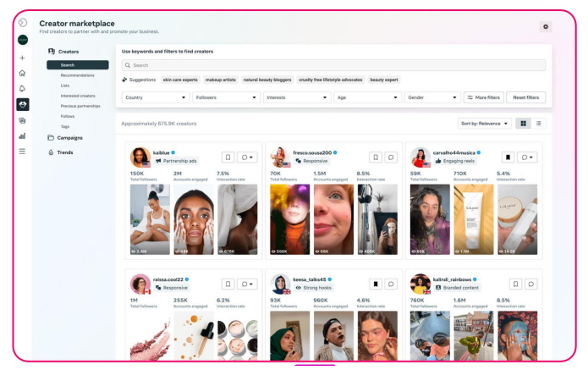The height and width of the screenshot is (370, 588).
Task: Click the plus create icon in sidebar
Action: [23, 58]
